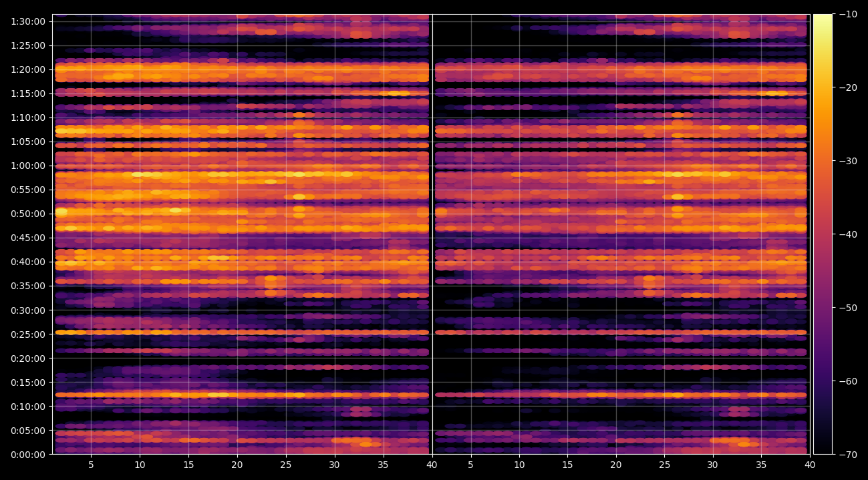Image resolution: width=868 pixels, height=480 pixels.
Task: Click the 0:45:00 y-axis tick label
Action: [28, 238]
